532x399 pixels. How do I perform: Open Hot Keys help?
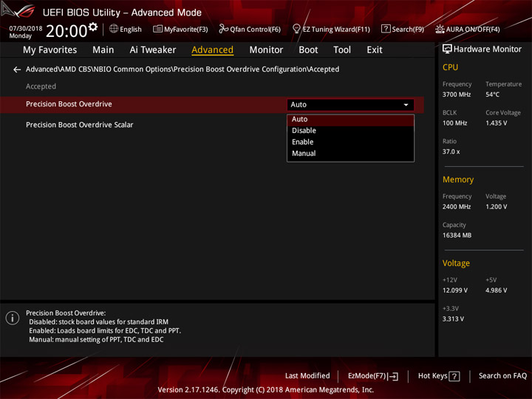coord(439,376)
